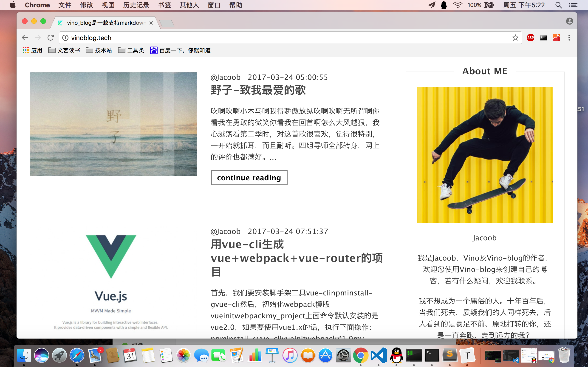Open the new tab button
This screenshot has width=588, height=367.
(x=167, y=23)
